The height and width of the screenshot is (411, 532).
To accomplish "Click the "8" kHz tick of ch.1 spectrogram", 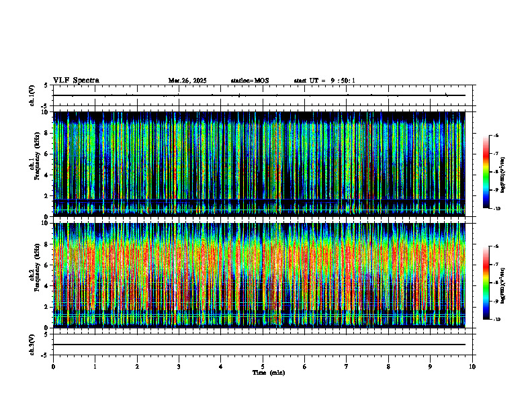I will pyautogui.click(x=47, y=133).
